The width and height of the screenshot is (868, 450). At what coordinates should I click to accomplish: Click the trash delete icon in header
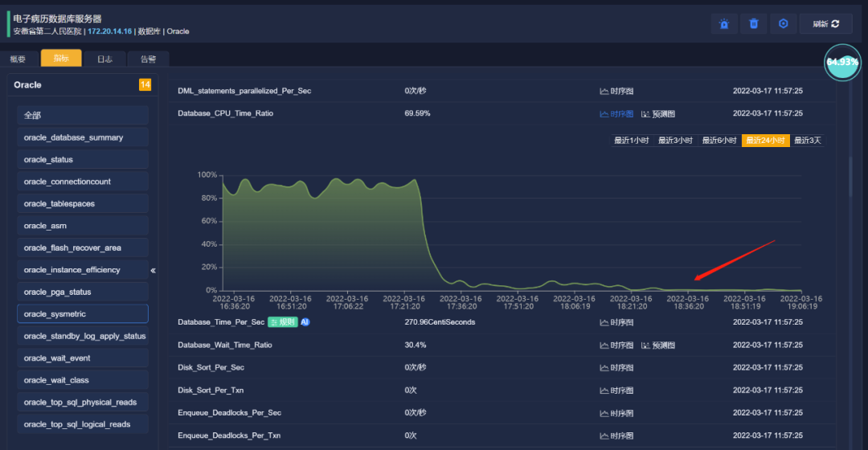pos(753,24)
